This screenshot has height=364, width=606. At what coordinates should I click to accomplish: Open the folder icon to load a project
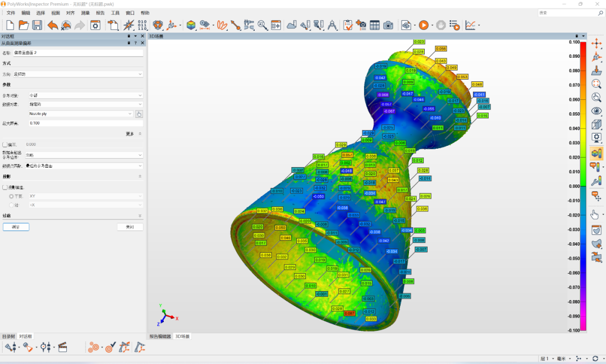(24, 25)
